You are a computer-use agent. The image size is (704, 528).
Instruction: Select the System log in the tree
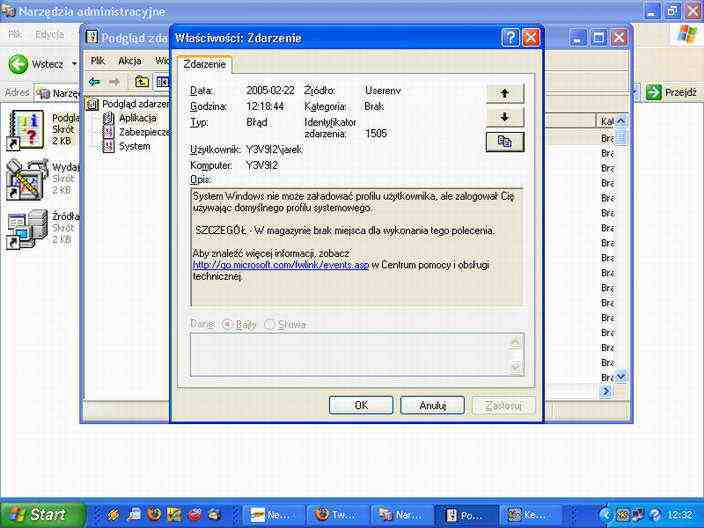(x=134, y=146)
